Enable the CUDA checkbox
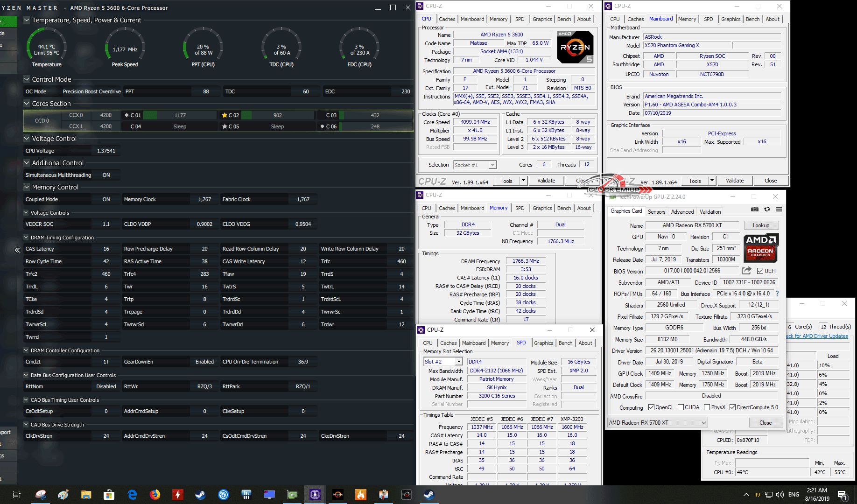This screenshot has width=857, height=504. 681,407
